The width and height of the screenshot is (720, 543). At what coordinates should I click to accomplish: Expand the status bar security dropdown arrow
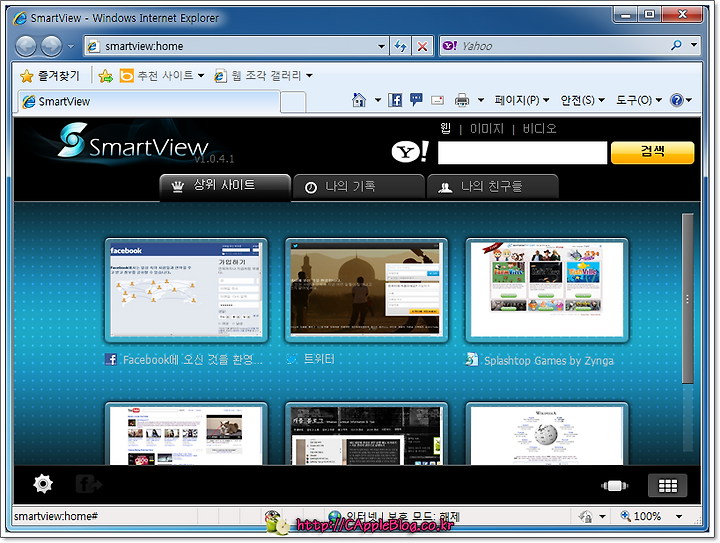602,517
